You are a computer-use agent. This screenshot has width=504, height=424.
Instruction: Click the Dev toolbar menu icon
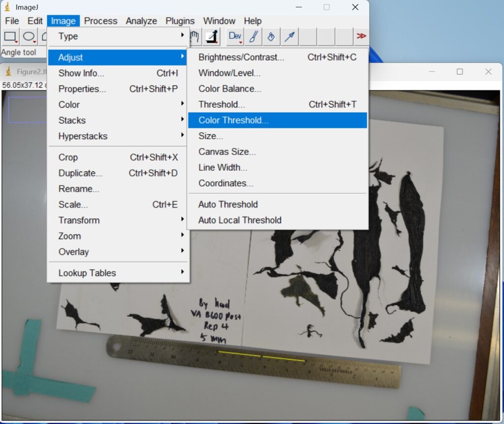(x=235, y=37)
